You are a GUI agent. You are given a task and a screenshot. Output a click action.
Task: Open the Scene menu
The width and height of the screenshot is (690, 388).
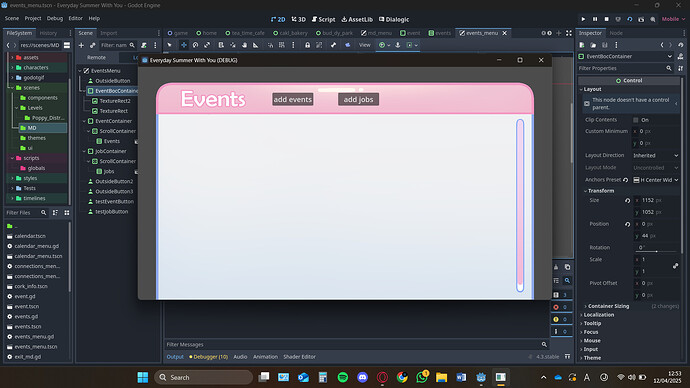12,18
